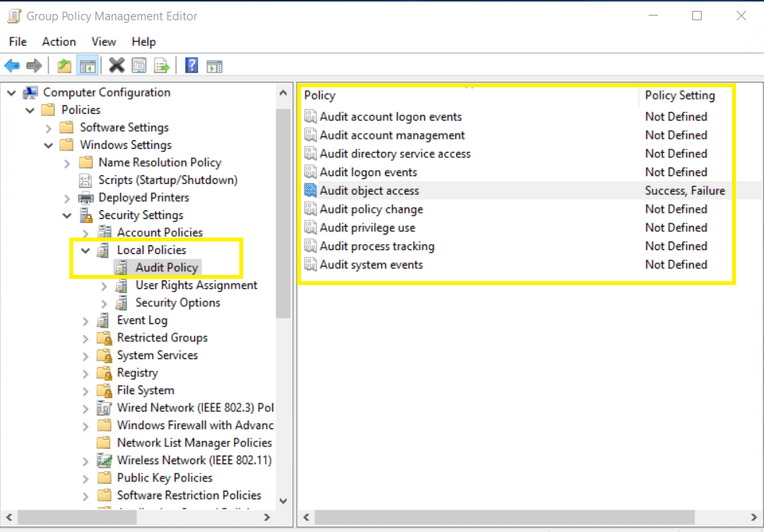Select the Audit logon events policy
This screenshot has width=764, height=532.
click(368, 172)
